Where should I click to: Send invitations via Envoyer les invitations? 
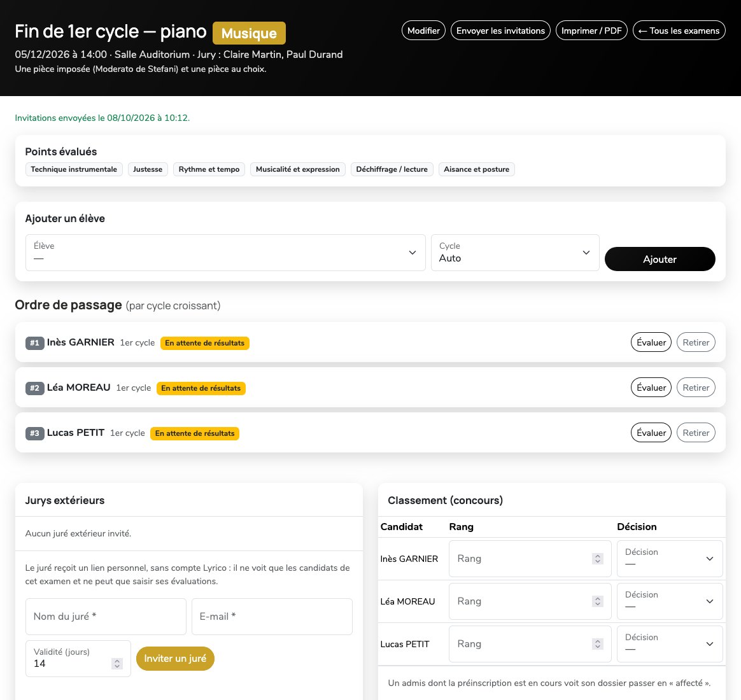pos(500,31)
